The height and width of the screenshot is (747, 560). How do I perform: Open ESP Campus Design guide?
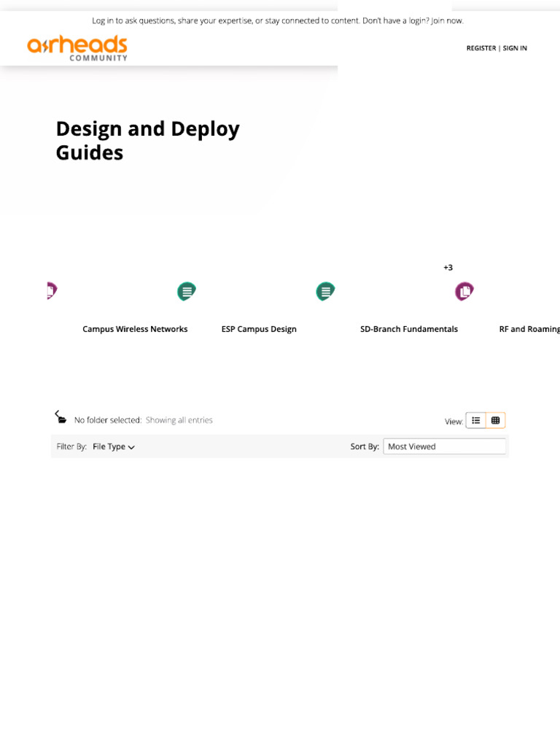(x=259, y=329)
